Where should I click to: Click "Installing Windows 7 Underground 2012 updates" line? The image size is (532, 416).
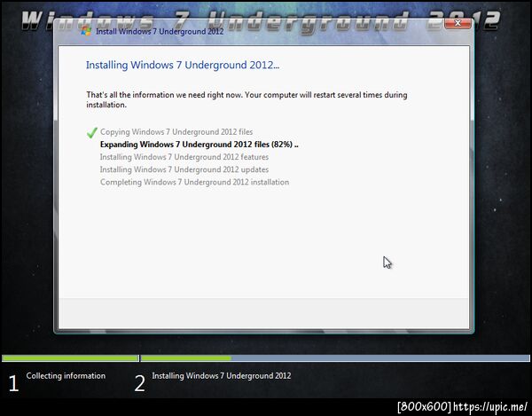coord(184,169)
